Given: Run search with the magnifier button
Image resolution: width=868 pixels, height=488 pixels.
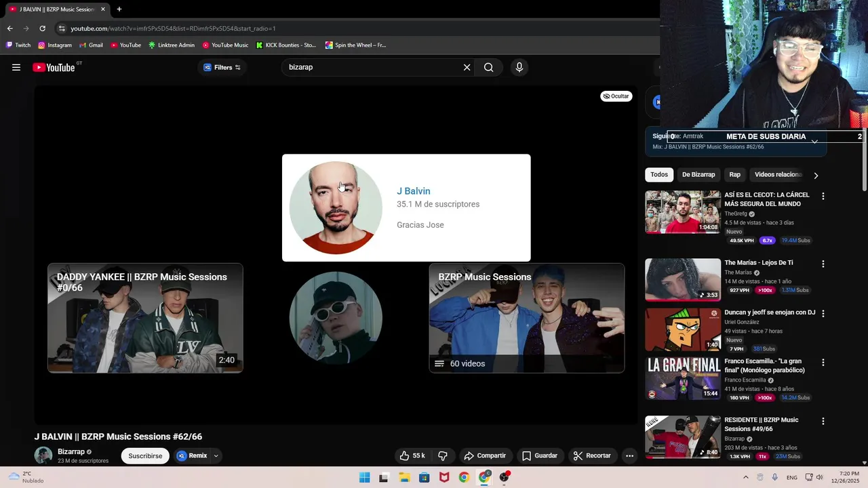Looking at the screenshot, I should coord(488,67).
